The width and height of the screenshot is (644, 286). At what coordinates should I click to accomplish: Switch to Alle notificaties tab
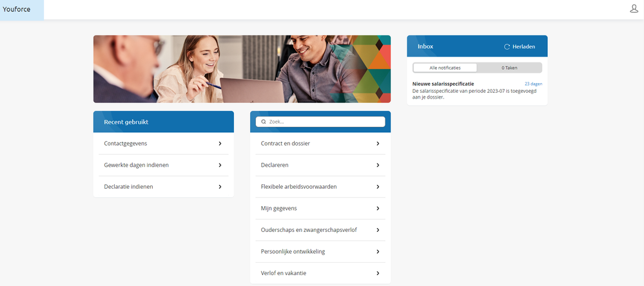tap(445, 68)
